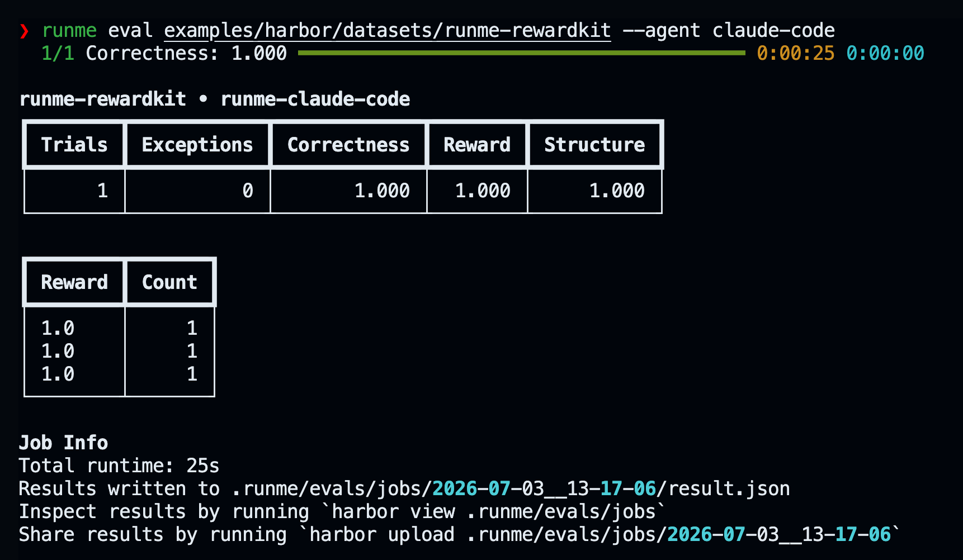
Task: Click the red prompt arrow symbol
Action: (24, 31)
